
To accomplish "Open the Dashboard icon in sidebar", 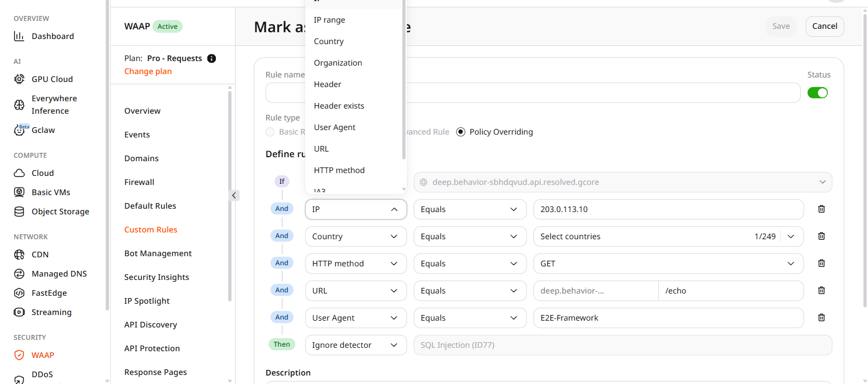I will click(x=19, y=36).
